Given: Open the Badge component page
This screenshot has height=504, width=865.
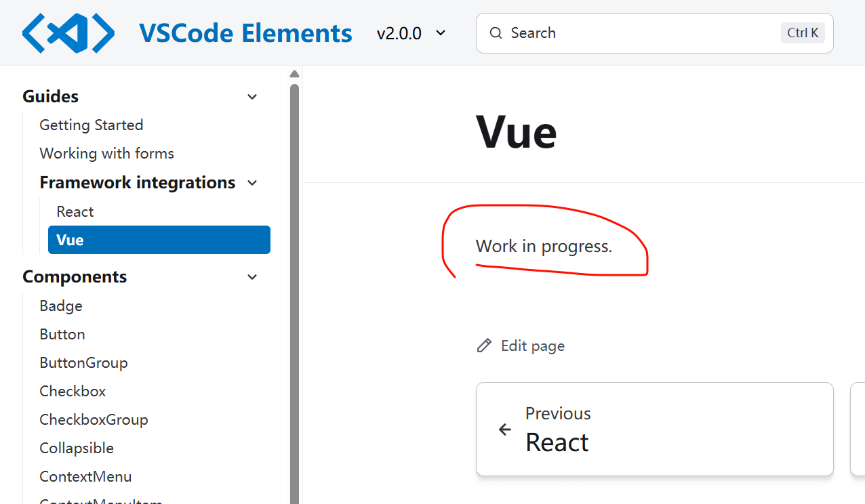Looking at the screenshot, I should pos(61,306).
